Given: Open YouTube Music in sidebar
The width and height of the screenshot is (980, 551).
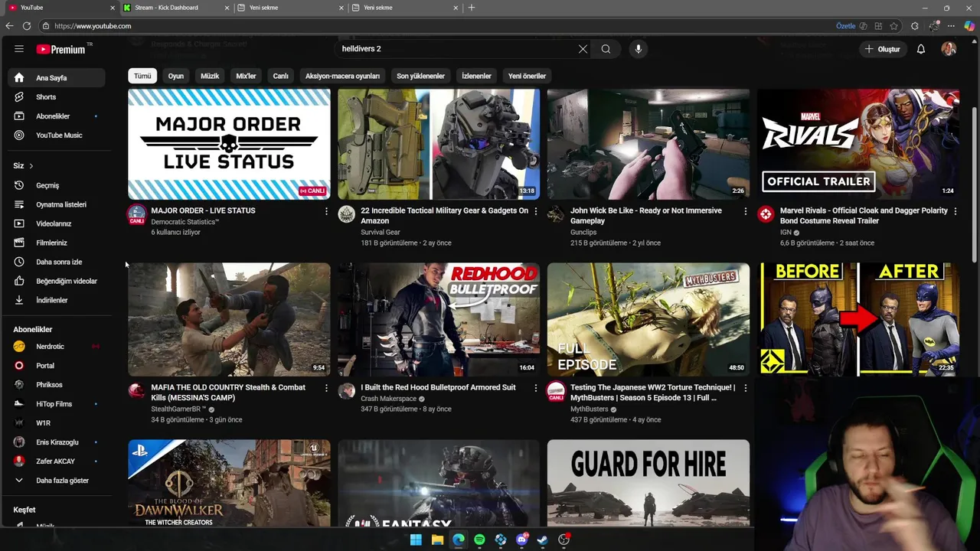Looking at the screenshot, I should [x=57, y=135].
